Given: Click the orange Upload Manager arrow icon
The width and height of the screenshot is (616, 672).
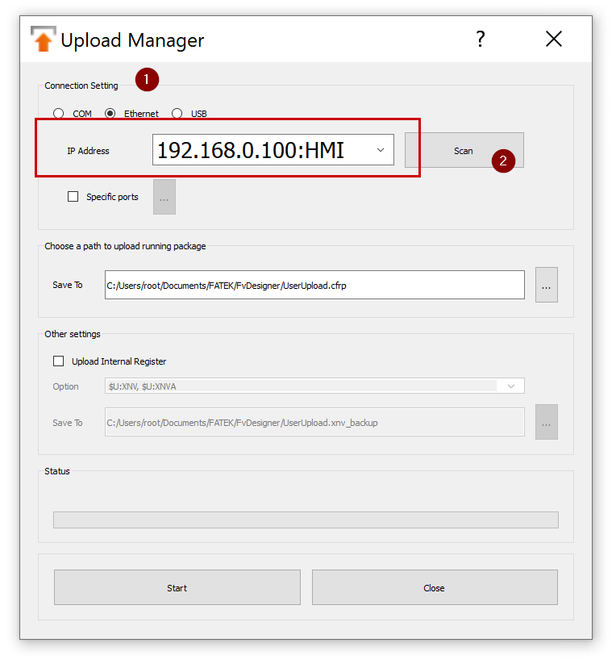Looking at the screenshot, I should click(43, 40).
